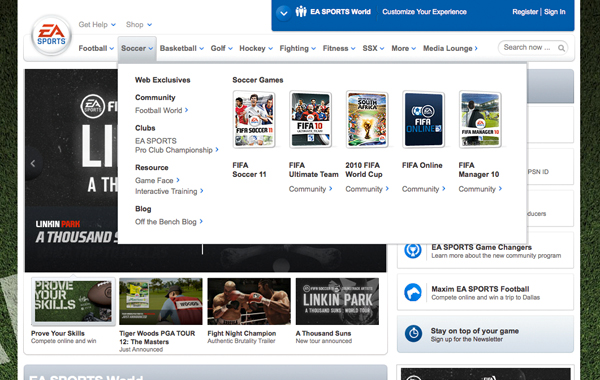The height and width of the screenshot is (380, 600).
Task: Click Customize Your Experience
Action: click(x=424, y=12)
